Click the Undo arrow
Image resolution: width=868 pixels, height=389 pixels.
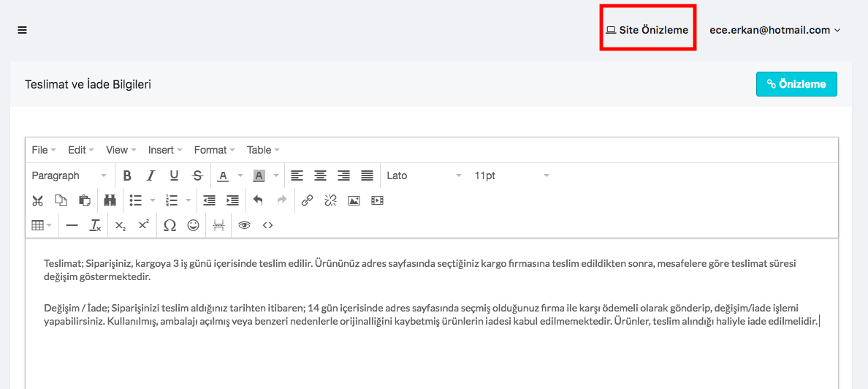(x=258, y=200)
